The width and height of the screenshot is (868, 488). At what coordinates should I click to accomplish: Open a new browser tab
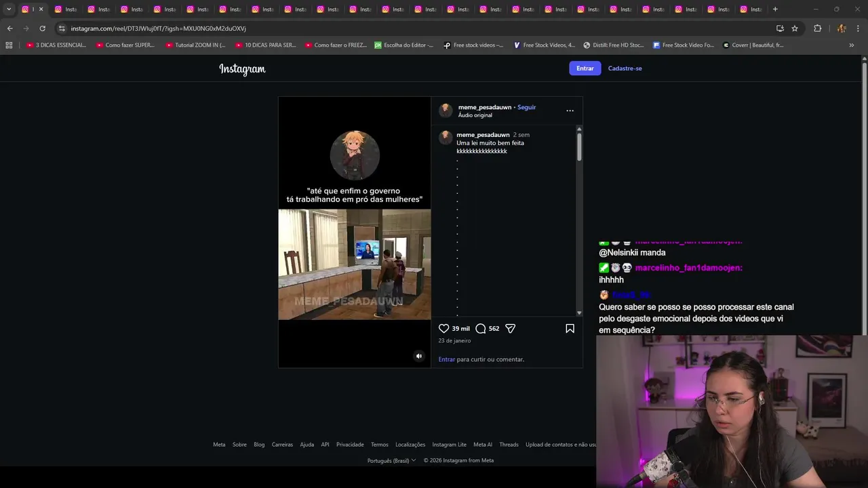[x=775, y=9]
